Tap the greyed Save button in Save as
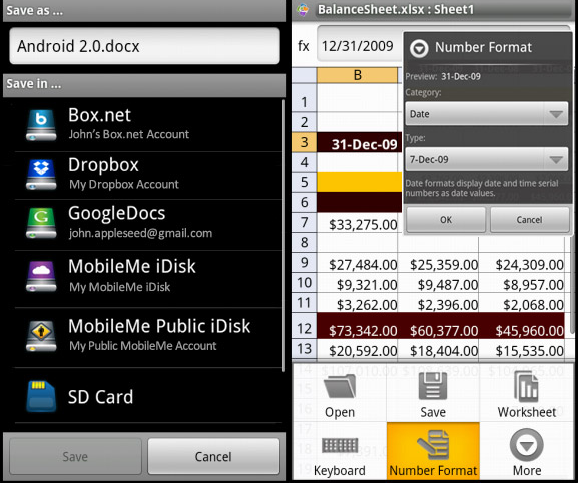578x483 pixels. [x=75, y=456]
